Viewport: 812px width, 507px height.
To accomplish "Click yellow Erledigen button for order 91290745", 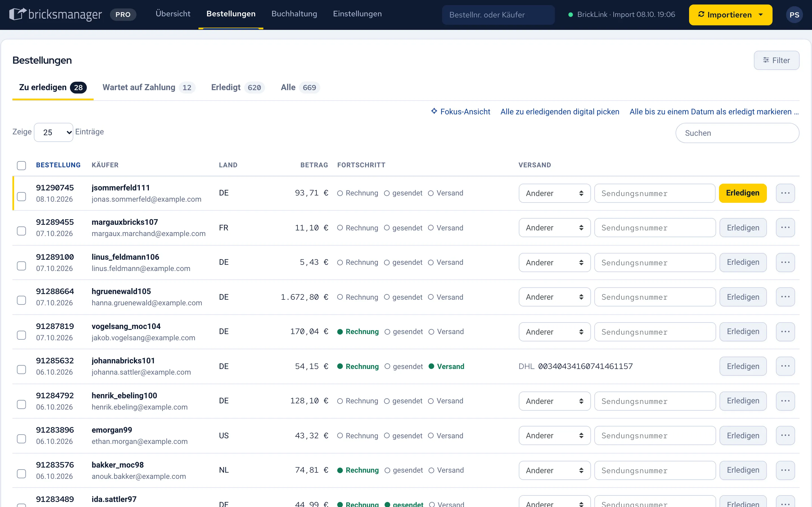I will pyautogui.click(x=743, y=193).
